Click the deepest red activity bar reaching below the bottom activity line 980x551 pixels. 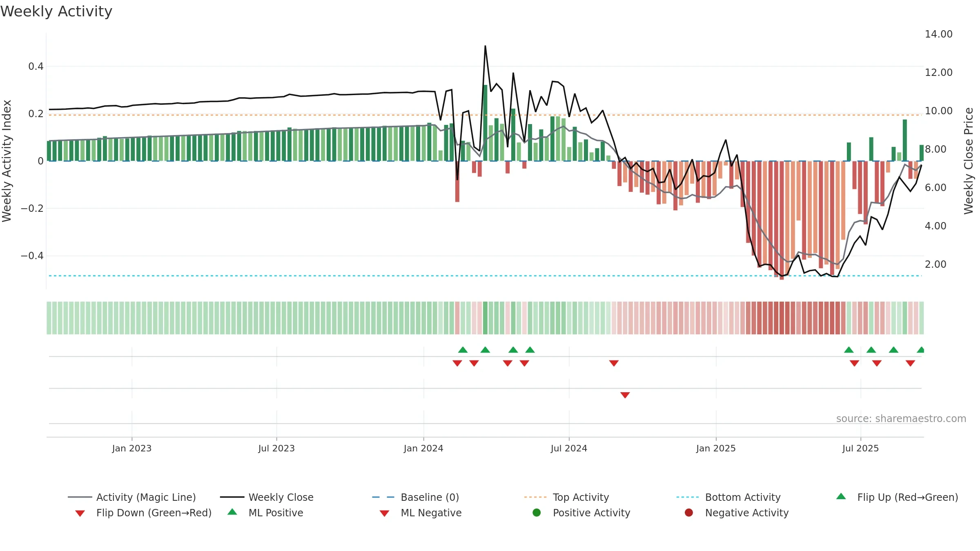coord(782,220)
